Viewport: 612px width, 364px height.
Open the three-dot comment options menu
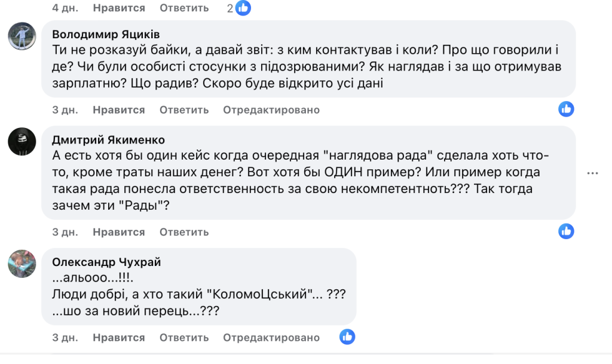[x=593, y=173]
